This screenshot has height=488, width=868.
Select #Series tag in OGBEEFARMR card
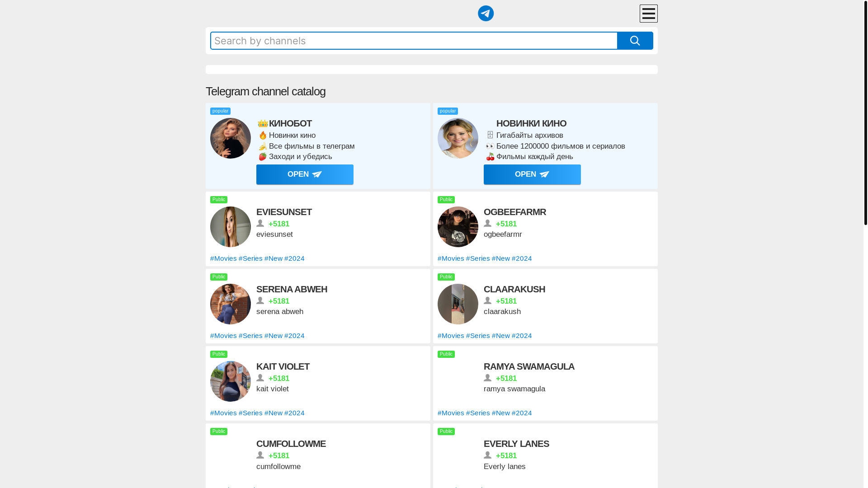click(478, 258)
